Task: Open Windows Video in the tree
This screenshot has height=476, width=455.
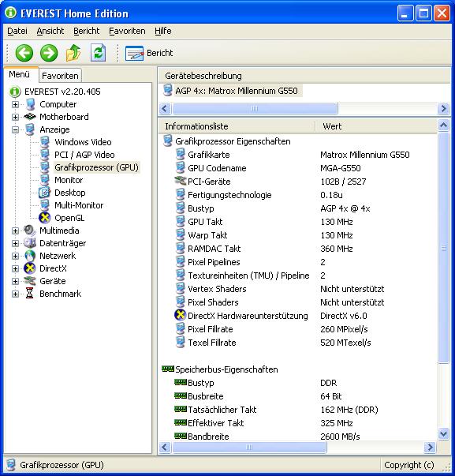Action: [x=83, y=142]
